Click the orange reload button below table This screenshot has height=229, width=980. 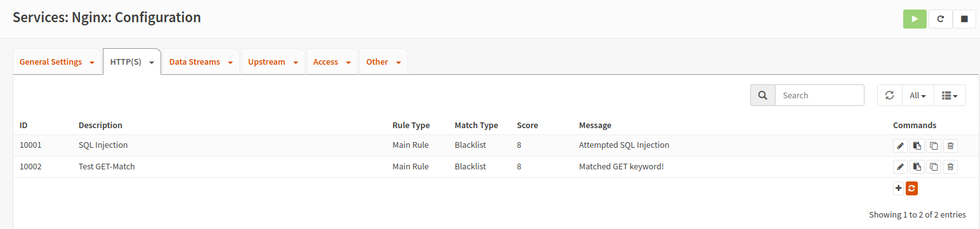[912, 188]
